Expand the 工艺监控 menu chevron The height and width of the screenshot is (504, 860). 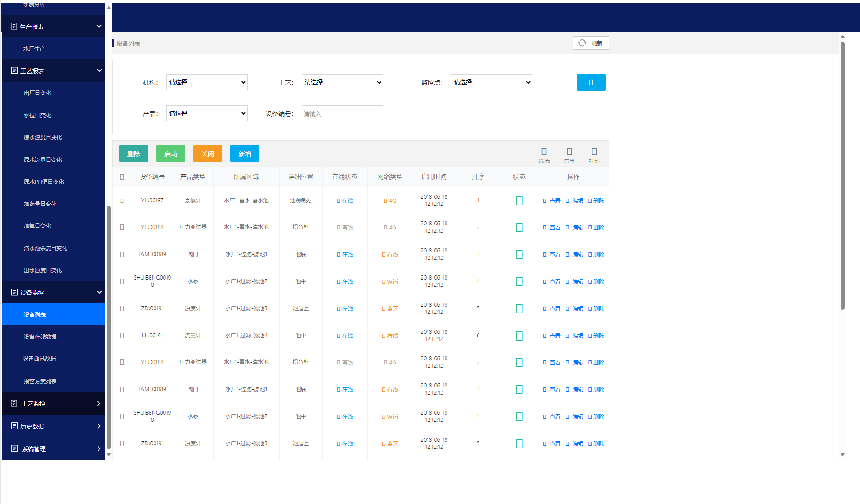coord(99,403)
